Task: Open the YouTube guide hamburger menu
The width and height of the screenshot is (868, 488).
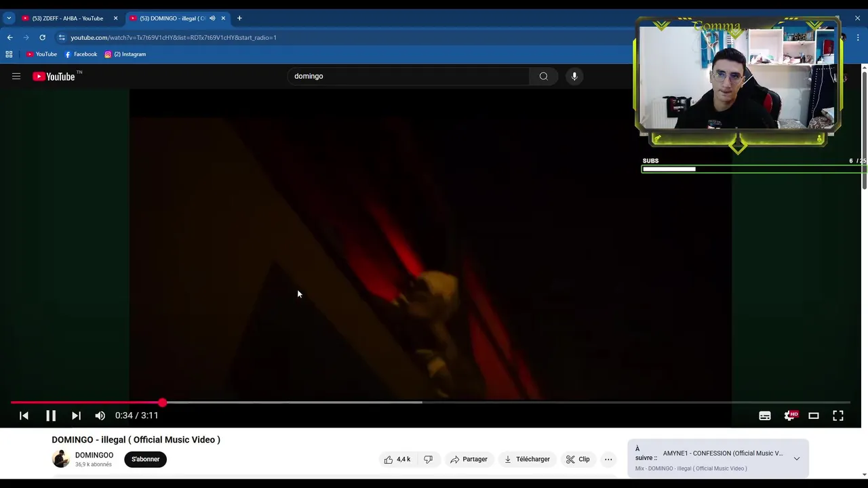Action: pyautogui.click(x=16, y=77)
